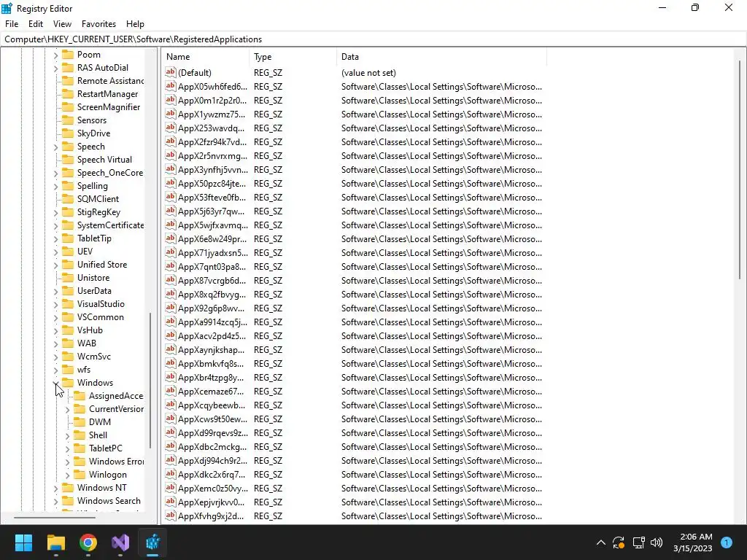
Task: Click the icon of AppXa9914zcq5j value
Action: 171,322
